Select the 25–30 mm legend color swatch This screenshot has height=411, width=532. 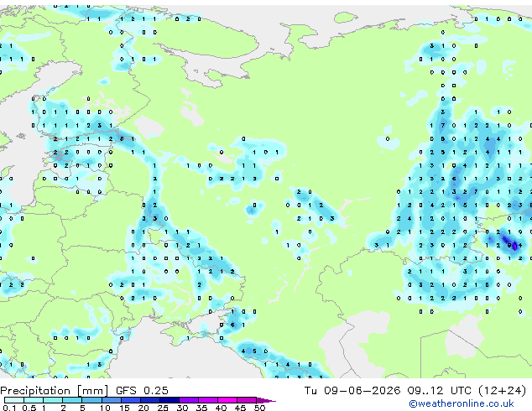170,400
